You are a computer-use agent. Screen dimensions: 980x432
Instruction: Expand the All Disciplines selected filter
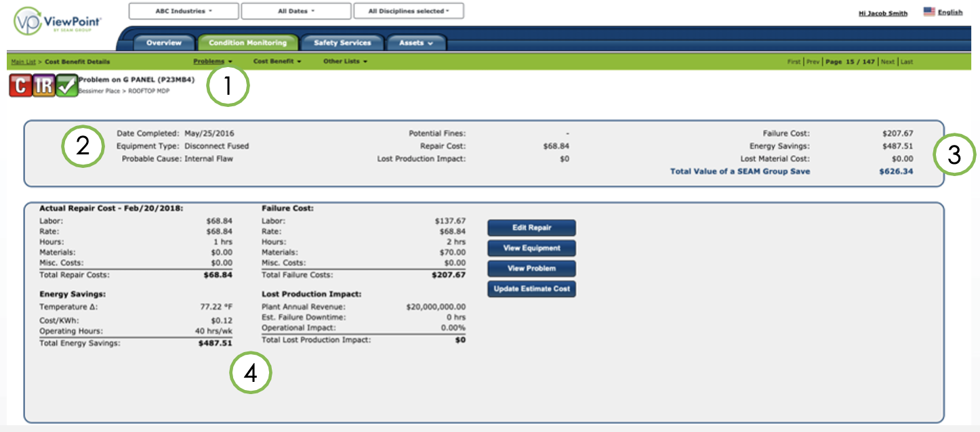click(x=409, y=10)
